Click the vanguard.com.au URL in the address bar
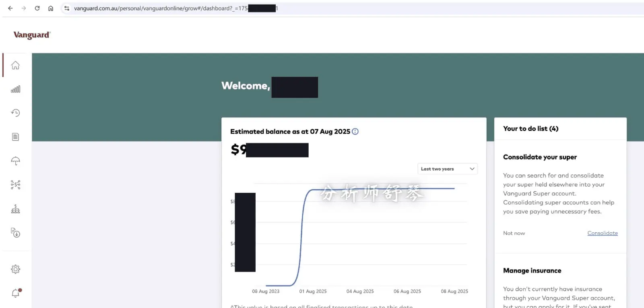The image size is (644, 308). pyautogui.click(x=175, y=8)
